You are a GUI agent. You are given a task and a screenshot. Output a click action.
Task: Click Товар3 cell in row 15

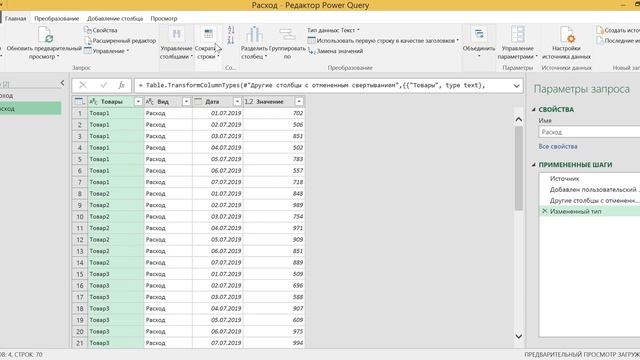pyautogui.click(x=115, y=274)
